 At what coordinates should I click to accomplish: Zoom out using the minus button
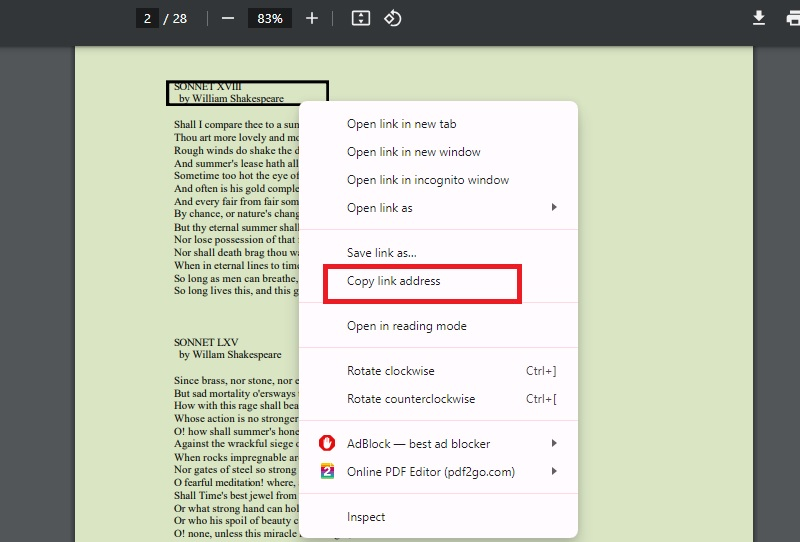[228, 18]
